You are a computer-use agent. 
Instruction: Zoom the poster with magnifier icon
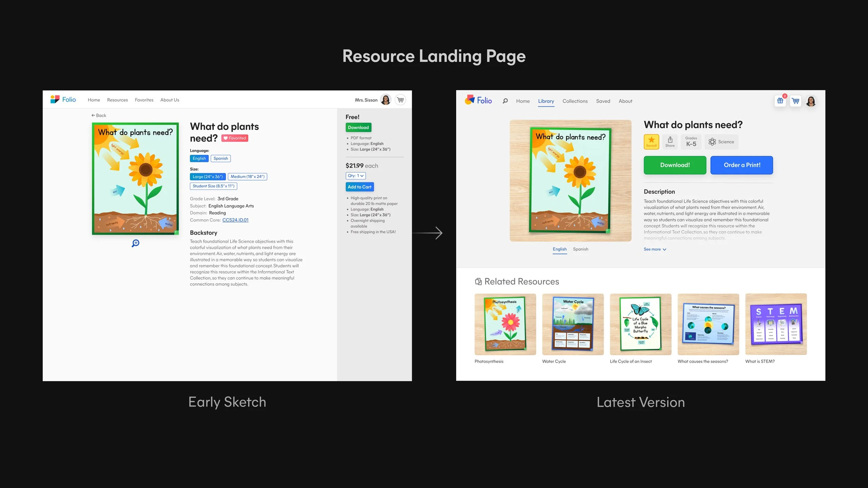135,243
